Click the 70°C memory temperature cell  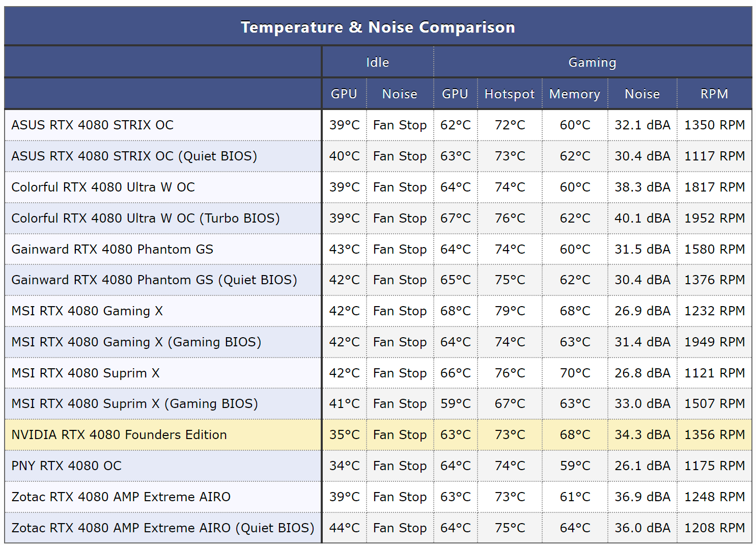point(575,373)
